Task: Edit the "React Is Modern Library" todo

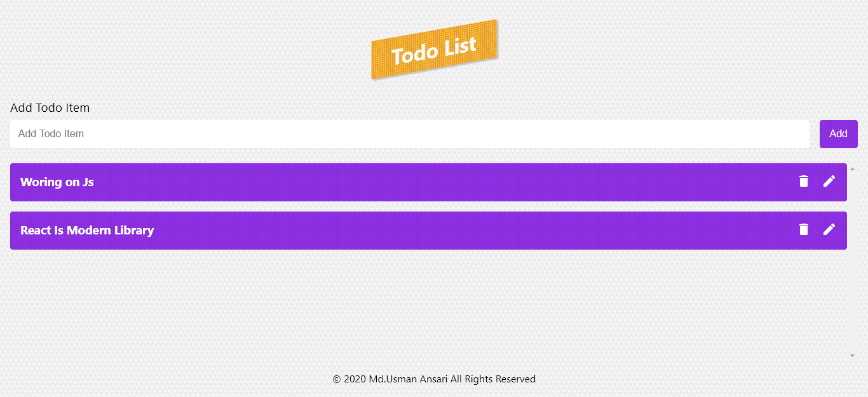Action: [x=829, y=230]
